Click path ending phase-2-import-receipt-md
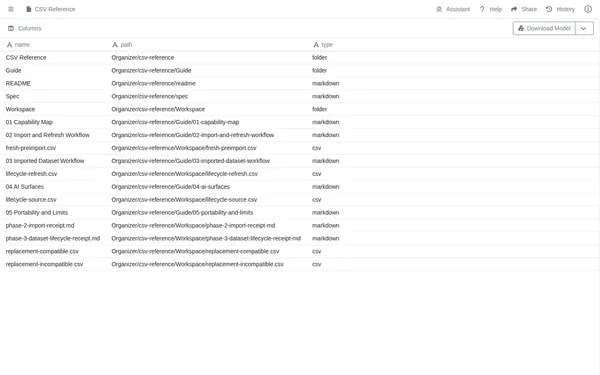The image size is (600, 375). point(193,225)
